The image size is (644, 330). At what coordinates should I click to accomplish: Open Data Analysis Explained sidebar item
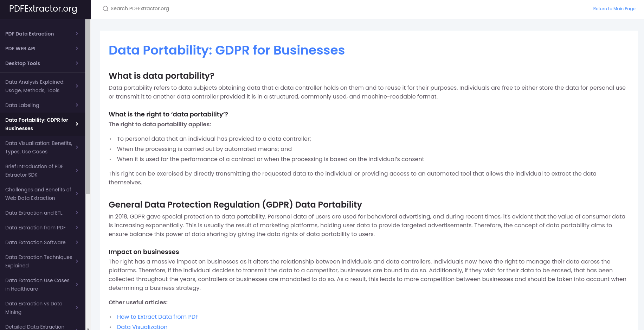click(x=35, y=86)
